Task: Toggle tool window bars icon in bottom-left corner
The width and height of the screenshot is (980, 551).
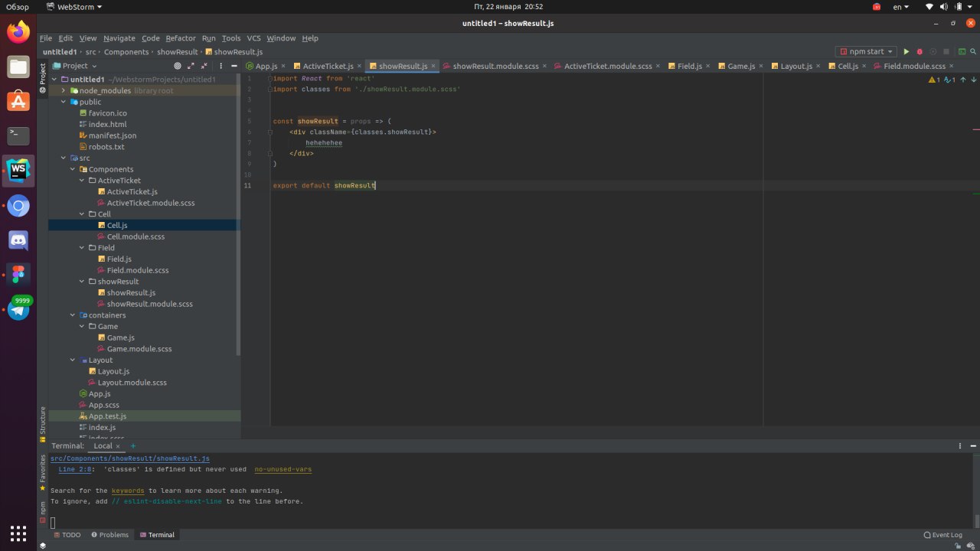Action: coord(43,546)
